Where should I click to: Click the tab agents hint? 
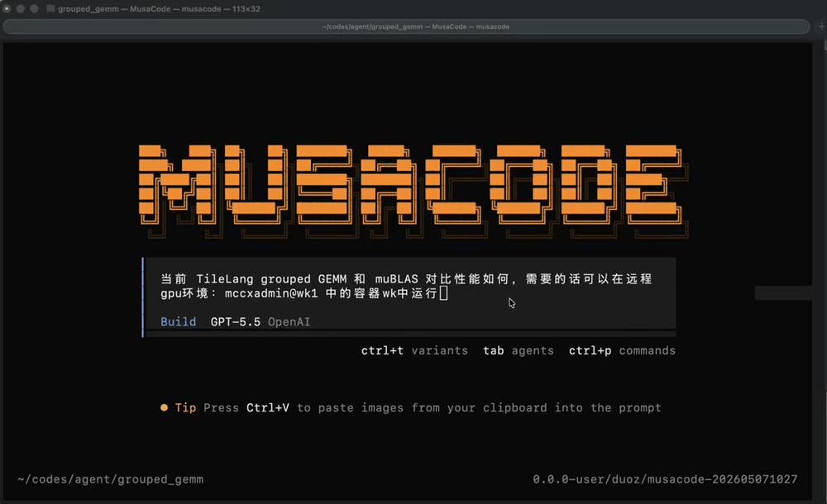coord(519,350)
